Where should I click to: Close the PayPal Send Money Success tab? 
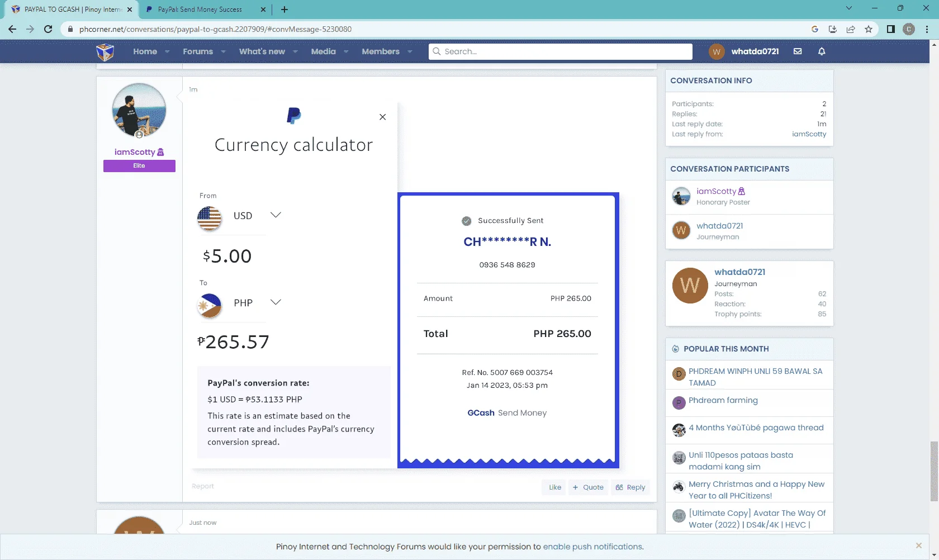[x=264, y=10]
